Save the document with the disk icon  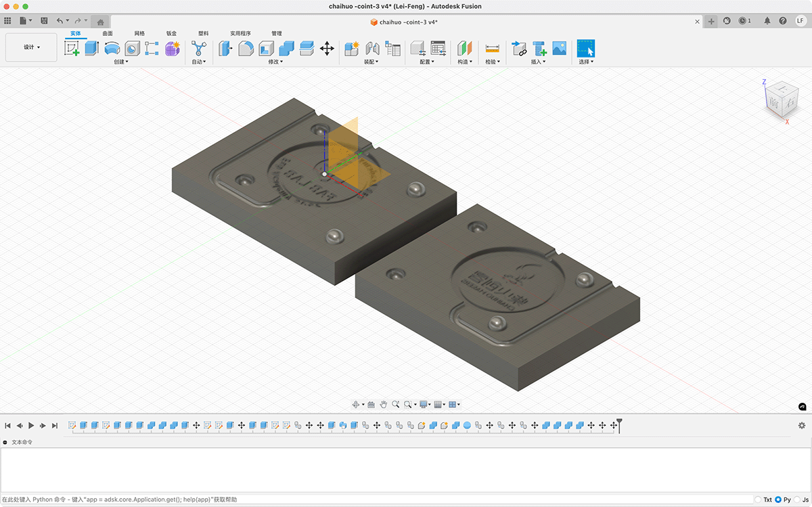pyautogui.click(x=44, y=21)
